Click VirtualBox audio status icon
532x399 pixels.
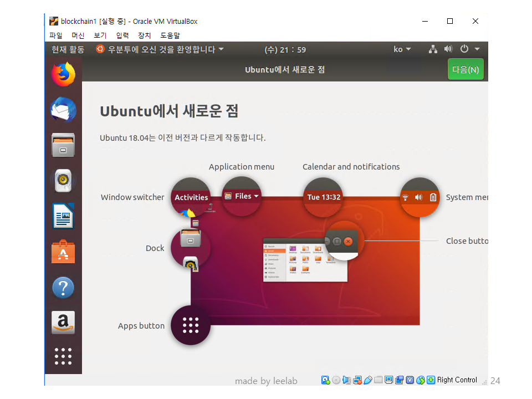coord(346,380)
